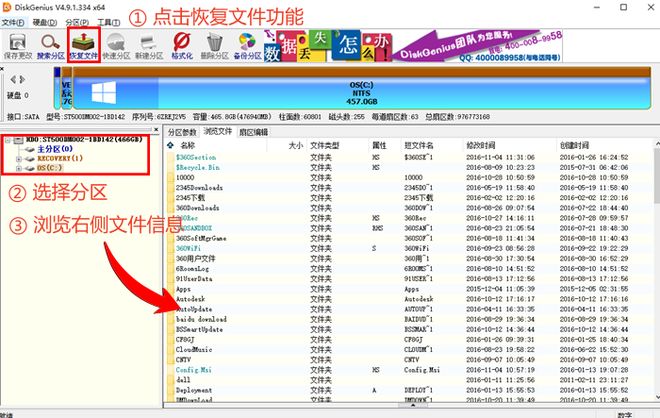
Task: Expand the OS(C:) tree node
Action: 19,169
